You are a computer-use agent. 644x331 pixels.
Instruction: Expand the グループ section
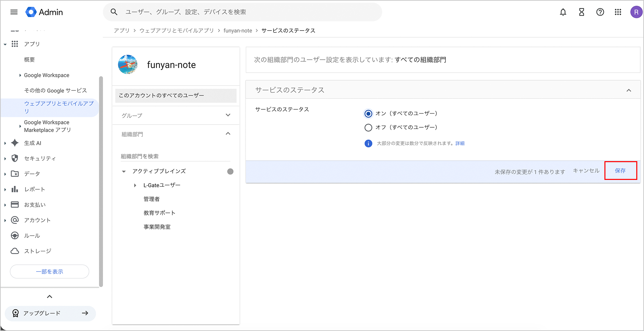[228, 115]
